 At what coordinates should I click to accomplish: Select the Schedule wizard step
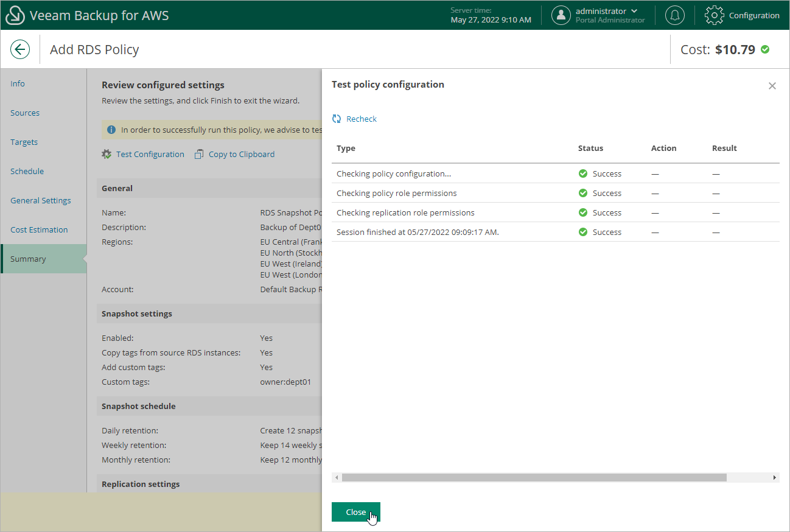pos(27,171)
